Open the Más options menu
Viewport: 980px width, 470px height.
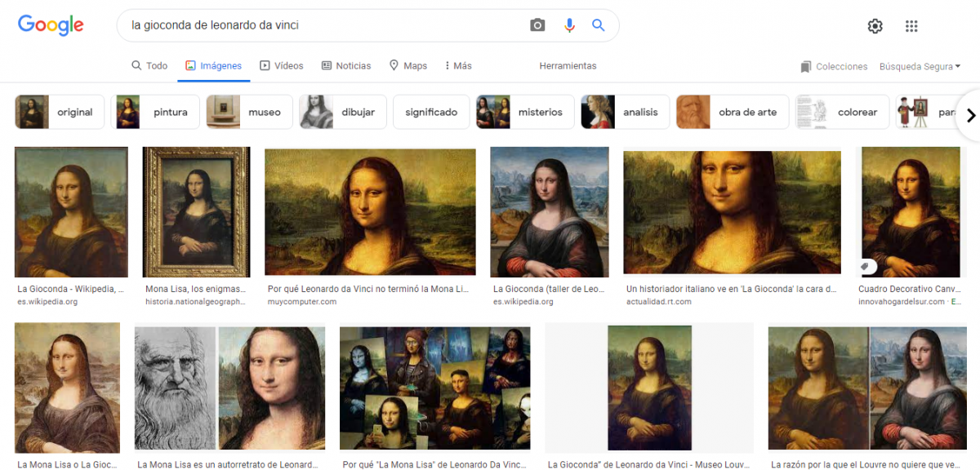coord(458,66)
